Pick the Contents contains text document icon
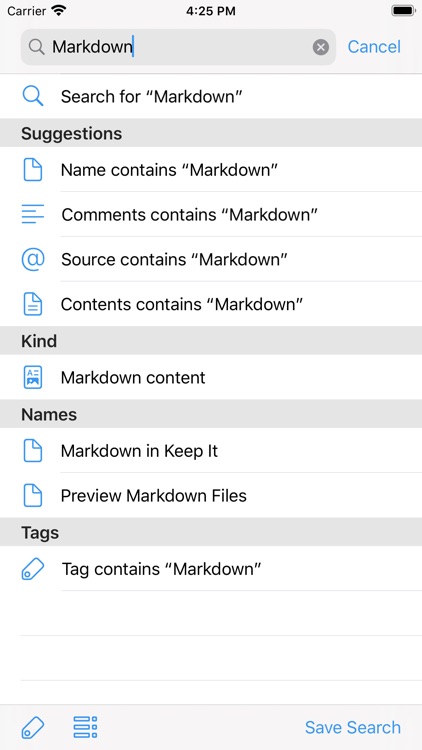The width and height of the screenshot is (422, 750). point(33,304)
